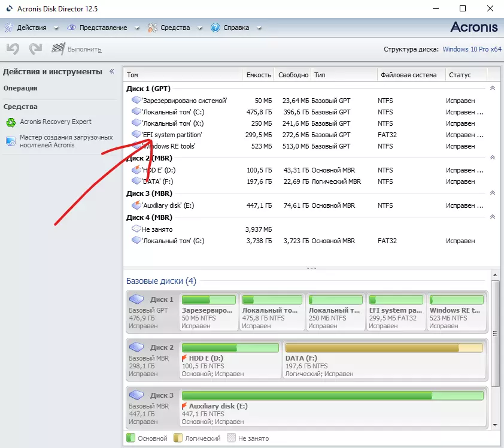Click the Диск 2 drive icon in graphical view
The height and width of the screenshot is (448, 504).
(136, 347)
